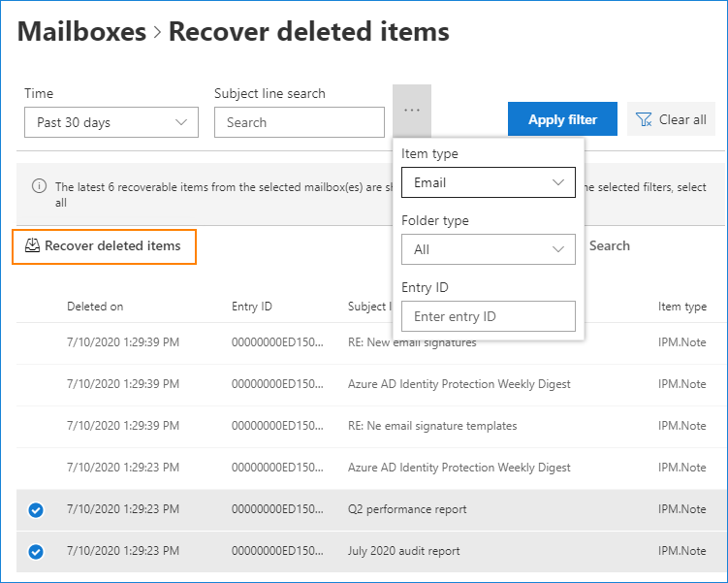The image size is (728, 583).
Task: Click the Clear all filter funnel icon
Action: pos(644,119)
